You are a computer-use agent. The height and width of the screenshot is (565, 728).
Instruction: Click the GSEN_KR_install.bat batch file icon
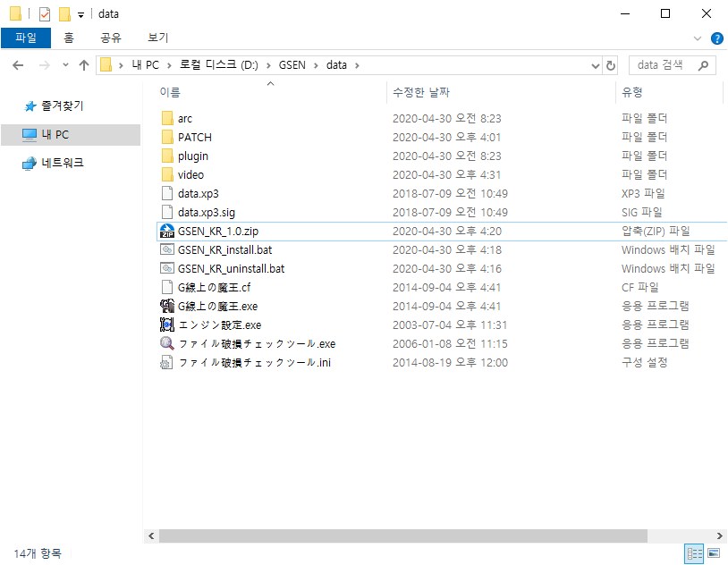point(167,249)
